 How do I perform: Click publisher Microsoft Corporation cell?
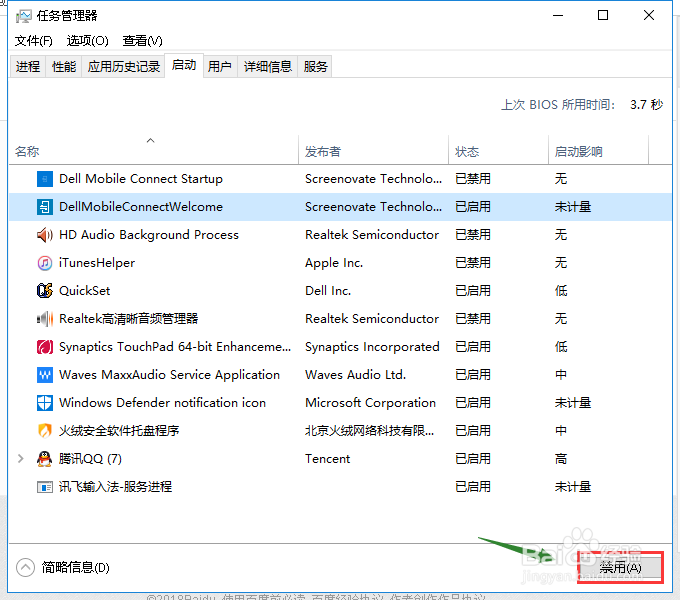point(370,403)
